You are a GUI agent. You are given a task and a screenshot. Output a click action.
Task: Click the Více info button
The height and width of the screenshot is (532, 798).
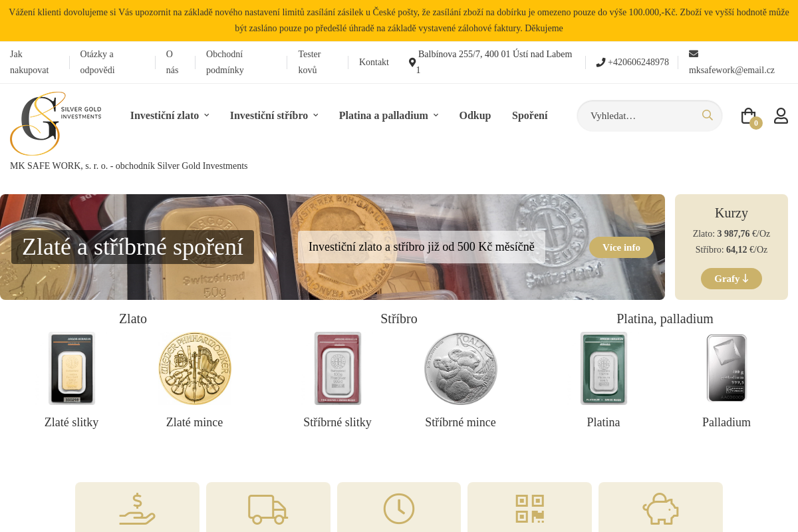coord(621,247)
